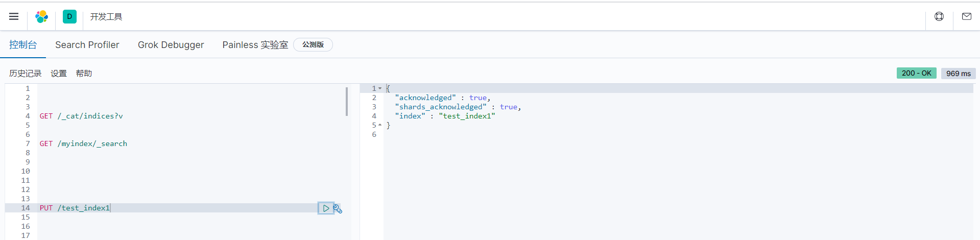This screenshot has height=240, width=980.
Task: Click the Elastic logo icon
Action: point(41,17)
